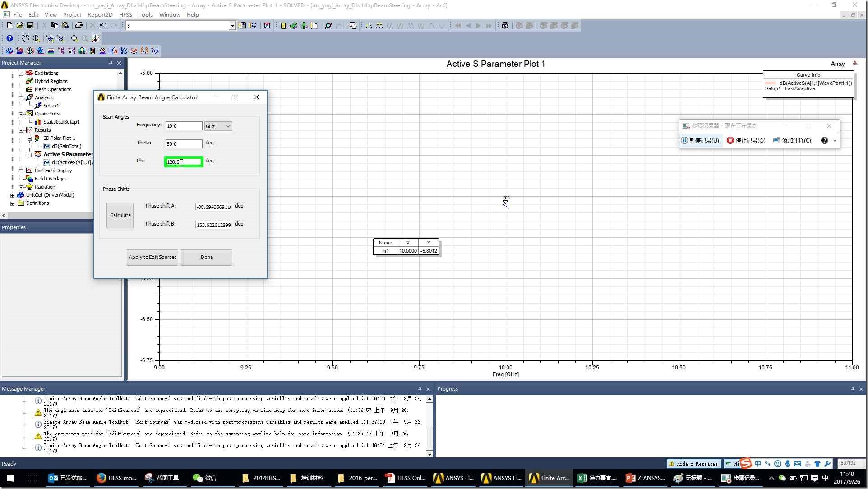Open the new project blank page icon
This screenshot has height=489, width=868.
pos(9,26)
